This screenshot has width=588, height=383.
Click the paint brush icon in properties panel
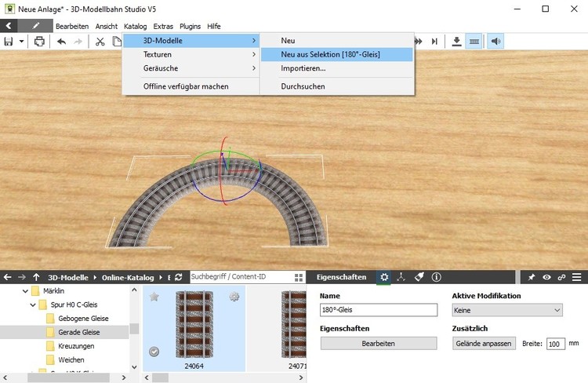(x=419, y=278)
